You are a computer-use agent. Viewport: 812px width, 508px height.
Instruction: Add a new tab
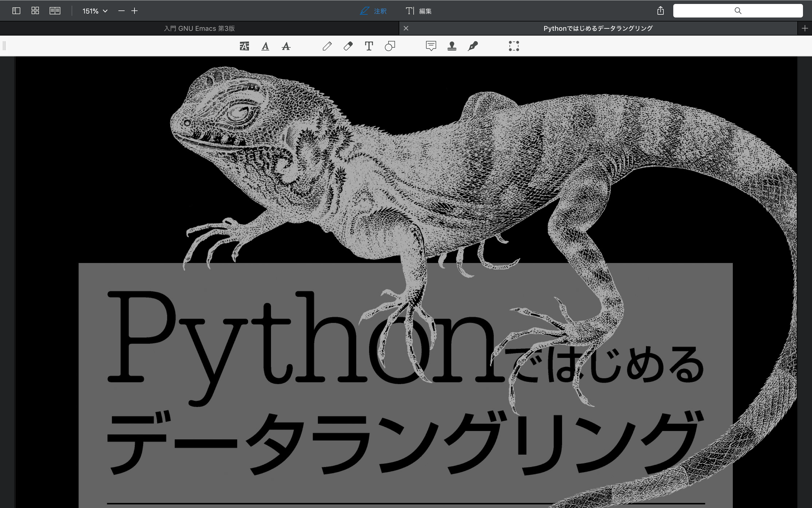point(805,28)
